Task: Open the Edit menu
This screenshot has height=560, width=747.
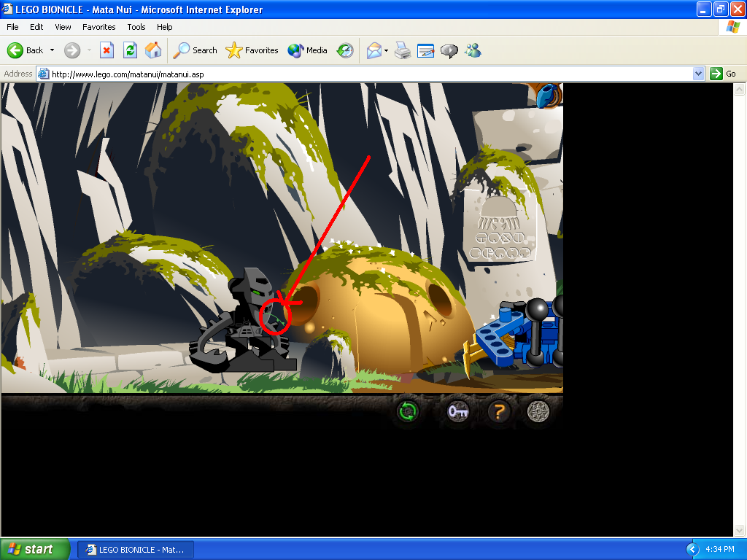Action: (36, 27)
